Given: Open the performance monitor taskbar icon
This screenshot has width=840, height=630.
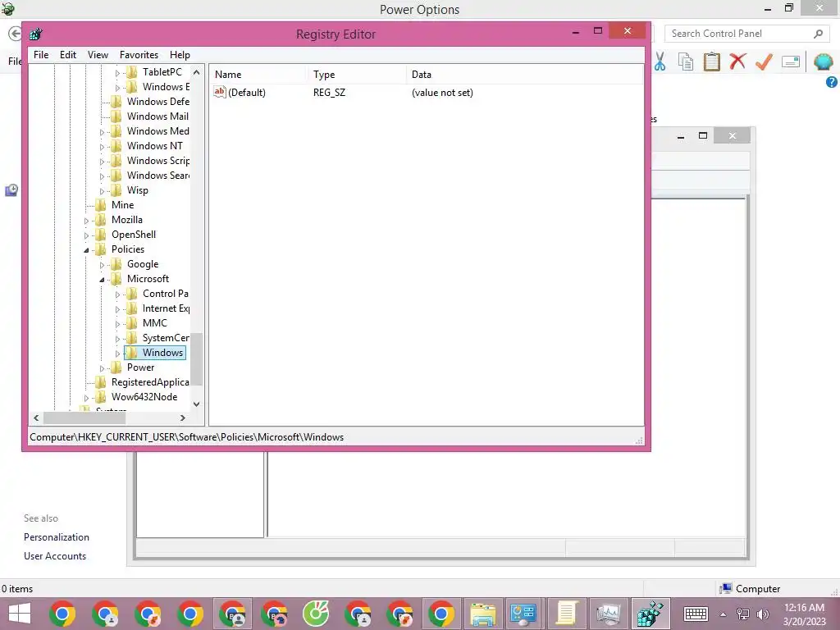Looking at the screenshot, I should point(608,614).
